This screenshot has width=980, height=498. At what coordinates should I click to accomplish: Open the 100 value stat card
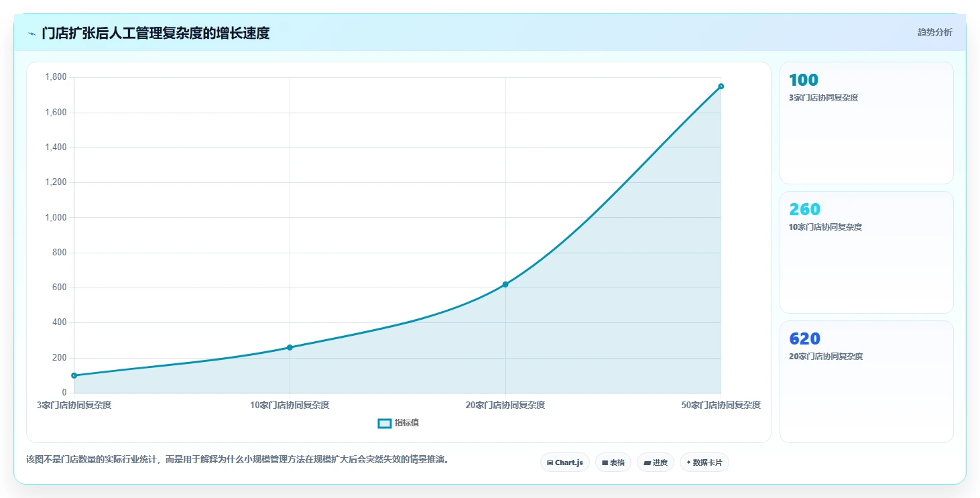[867, 123]
